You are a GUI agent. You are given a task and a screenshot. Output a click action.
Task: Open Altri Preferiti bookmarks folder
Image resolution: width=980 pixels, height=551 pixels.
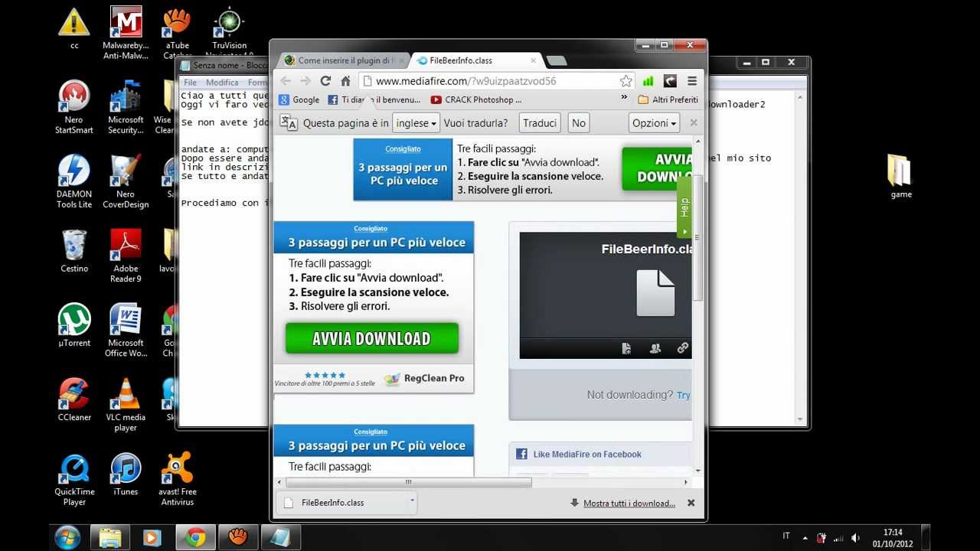(x=668, y=99)
